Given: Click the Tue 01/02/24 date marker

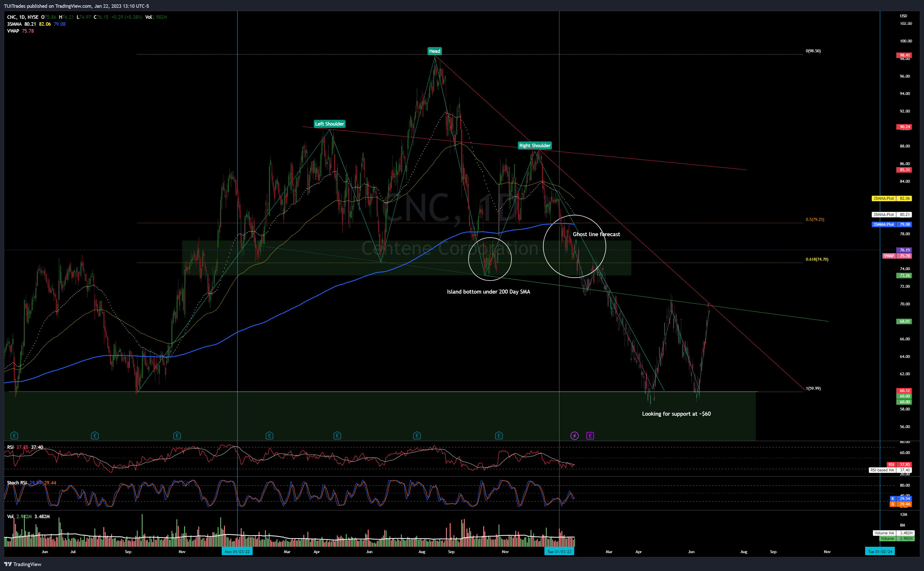Looking at the screenshot, I should click(880, 552).
